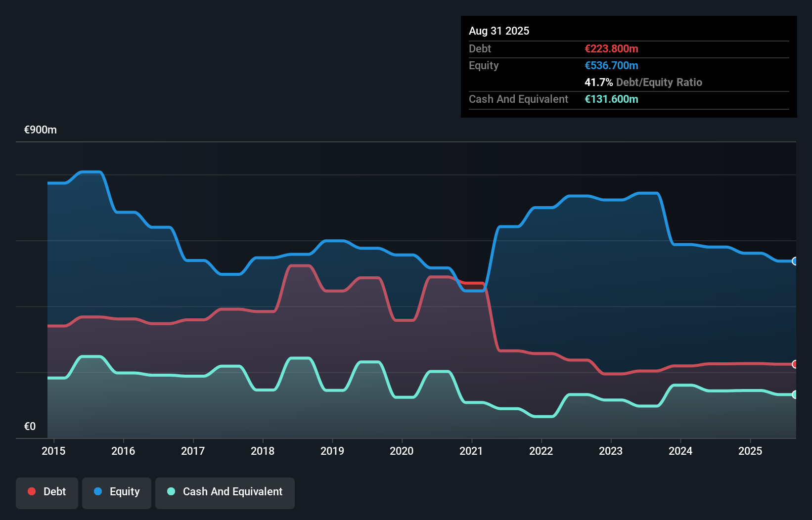The height and width of the screenshot is (520, 812).
Task: Click the teal €131.600m Cash value
Action: click(611, 99)
